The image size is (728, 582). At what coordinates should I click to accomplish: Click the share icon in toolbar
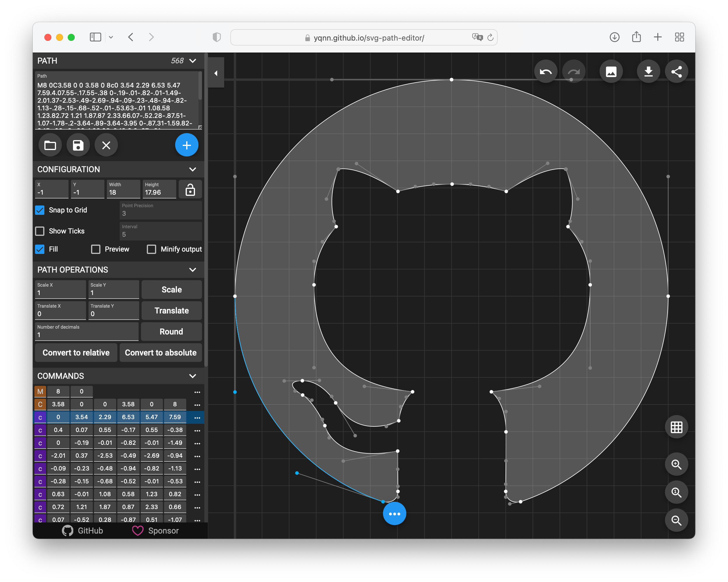676,71
